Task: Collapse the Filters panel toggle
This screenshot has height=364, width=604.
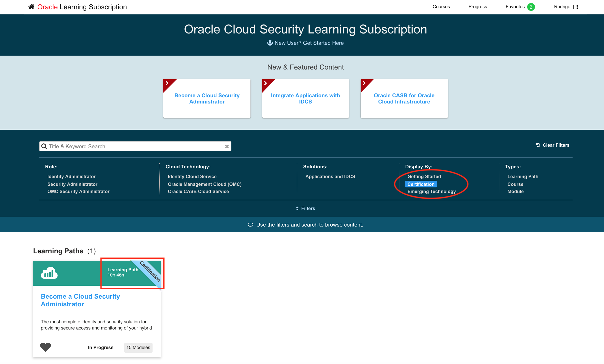Action: pos(306,209)
